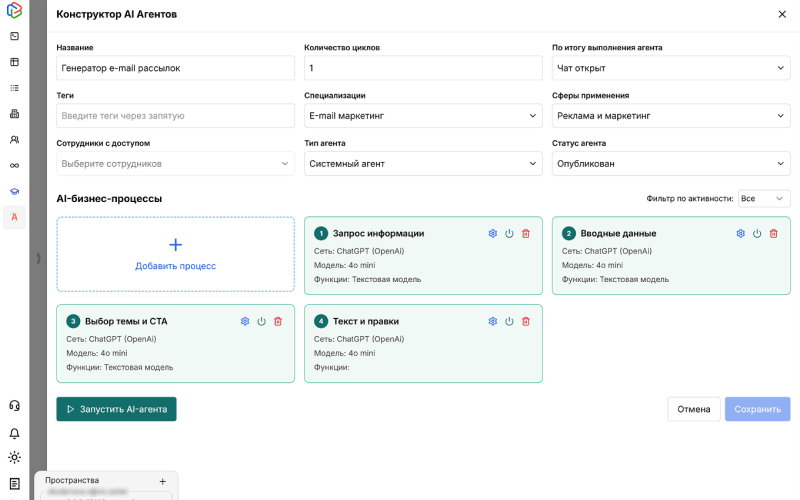Open the Статус агента dropdown

pyautogui.click(x=671, y=163)
